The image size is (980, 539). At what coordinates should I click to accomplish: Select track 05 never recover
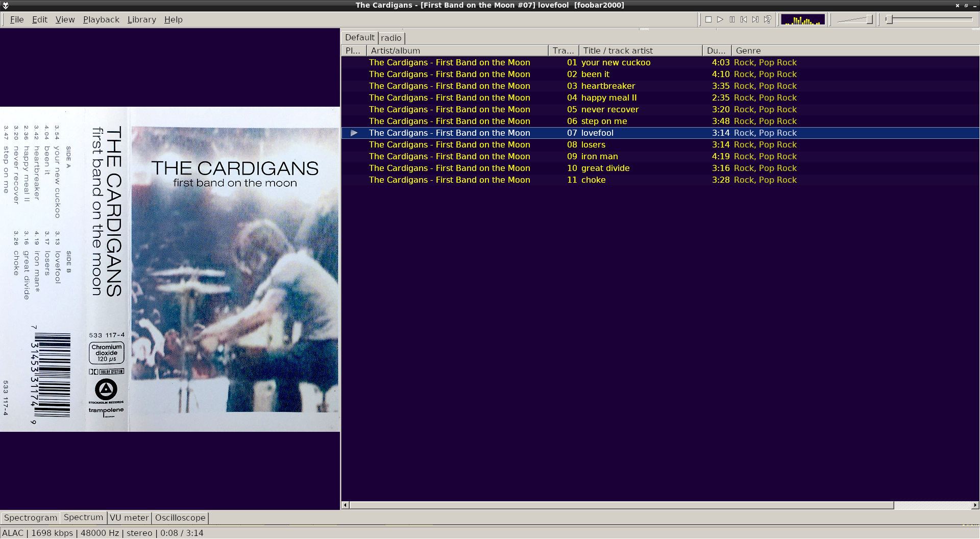click(660, 109)
